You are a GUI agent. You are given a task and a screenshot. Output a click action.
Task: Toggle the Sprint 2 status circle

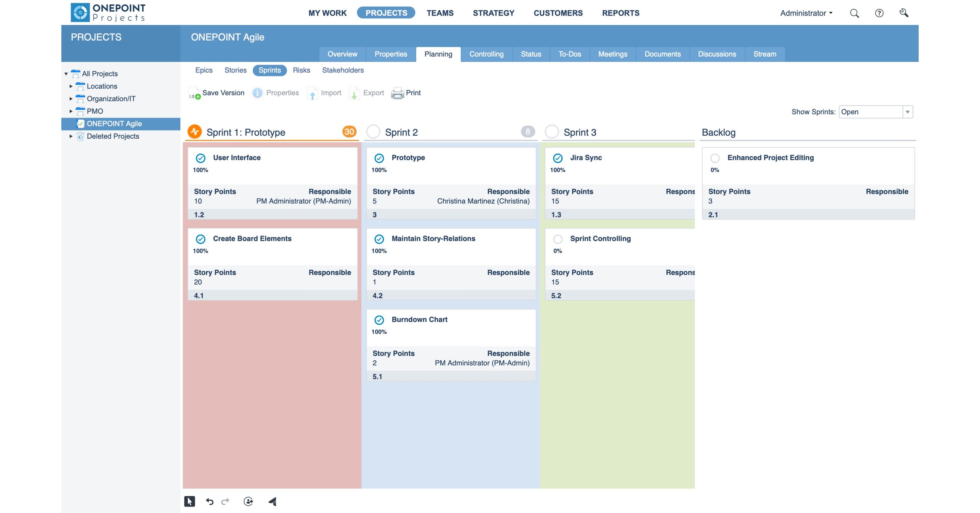373,132
